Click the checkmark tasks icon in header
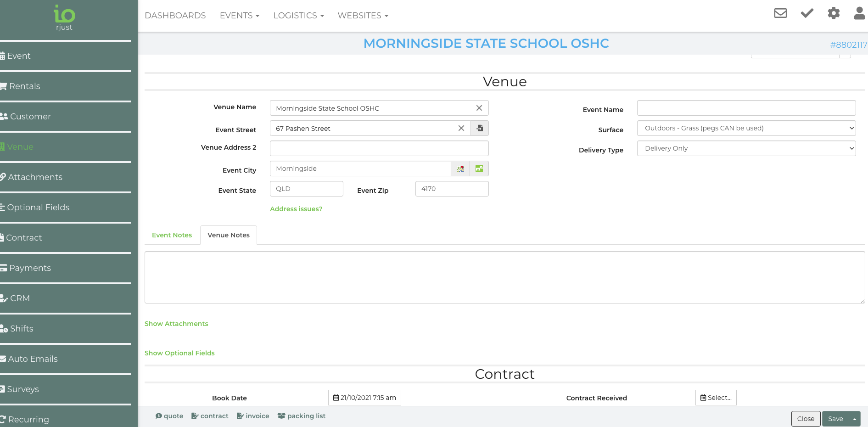The image size is (868, 427). tap(807, 13)
